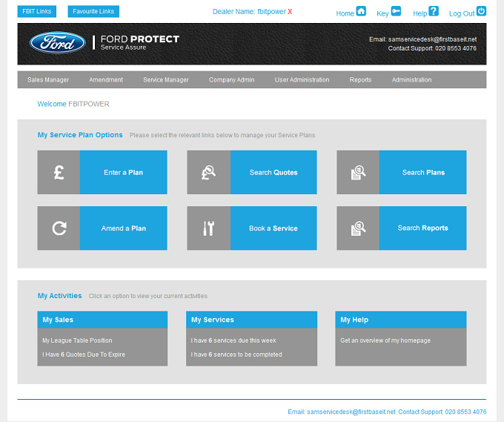Click the Log Out power icon
Viewport: 504px width, 422px height.
pyautogui.click(x=481, y=11)
